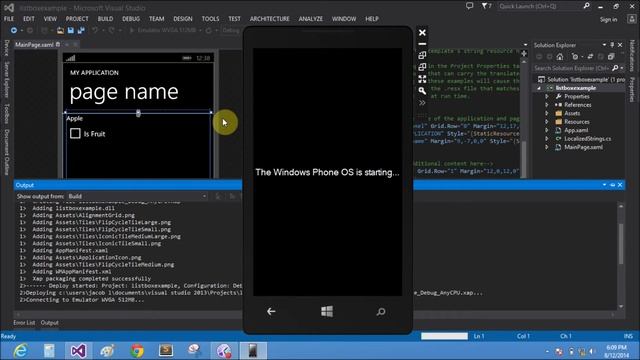
Task: Click Solution Explorer Sync with Active Document icon
Action: pyautogui.click(x=590, y=57)
